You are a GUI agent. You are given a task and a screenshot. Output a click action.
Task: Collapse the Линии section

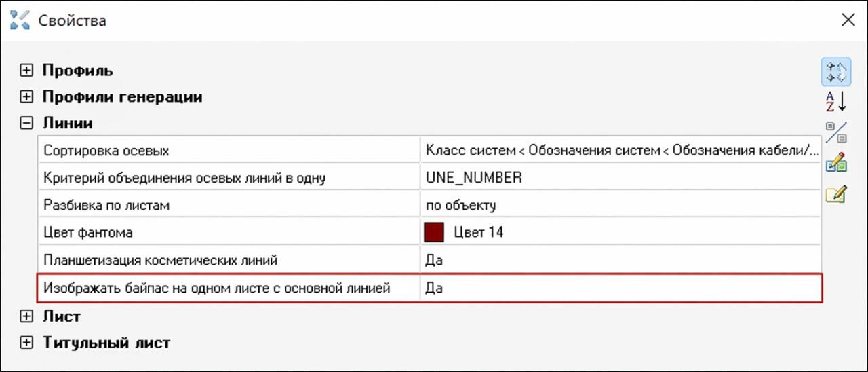tap(26, 124)
